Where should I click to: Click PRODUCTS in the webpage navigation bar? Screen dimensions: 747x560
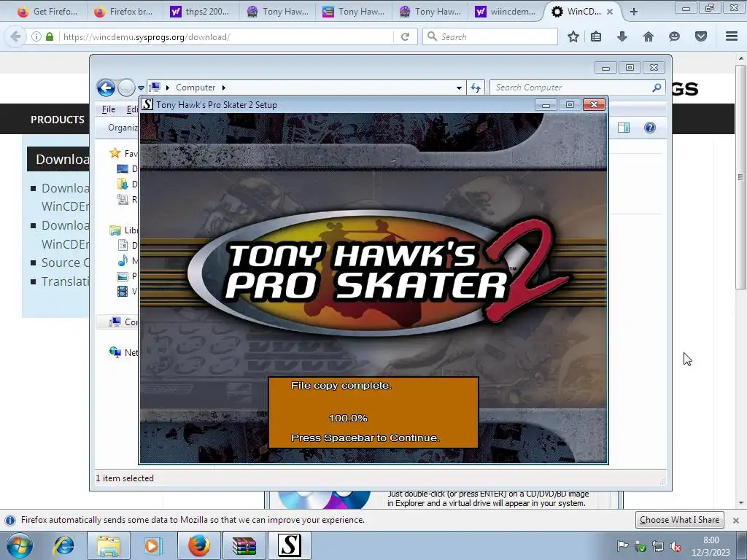(58, 120)
